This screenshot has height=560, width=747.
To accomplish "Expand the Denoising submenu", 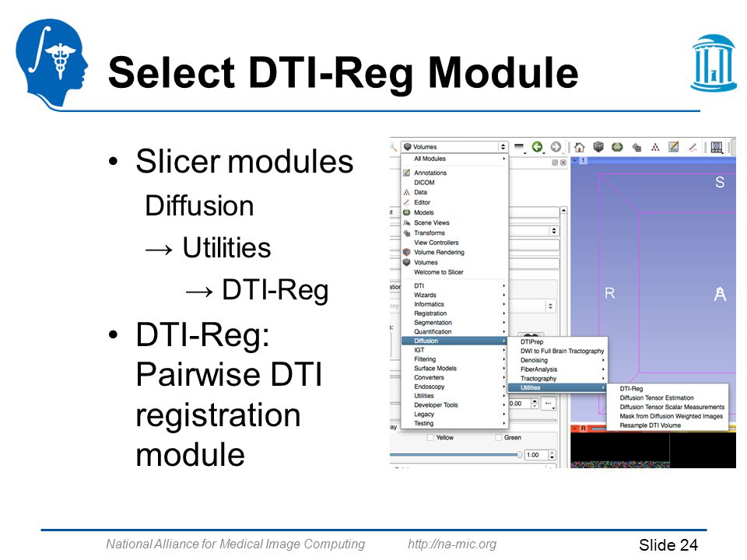I will point(557,360).
